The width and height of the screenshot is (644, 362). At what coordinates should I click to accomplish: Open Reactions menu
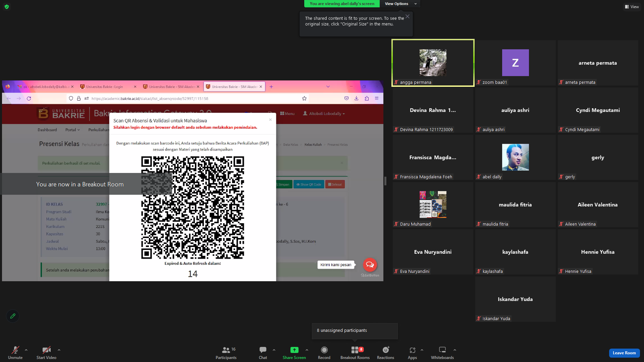pos(385,353)
